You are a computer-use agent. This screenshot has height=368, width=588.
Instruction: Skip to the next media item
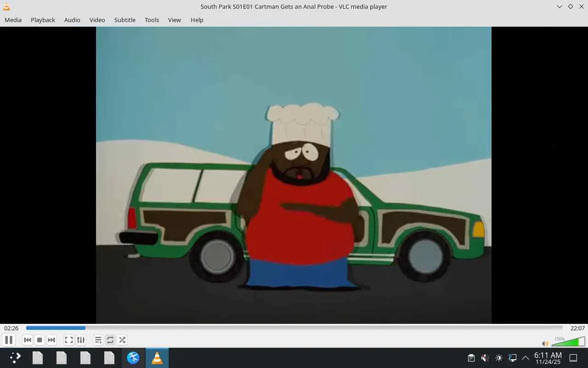51,340
